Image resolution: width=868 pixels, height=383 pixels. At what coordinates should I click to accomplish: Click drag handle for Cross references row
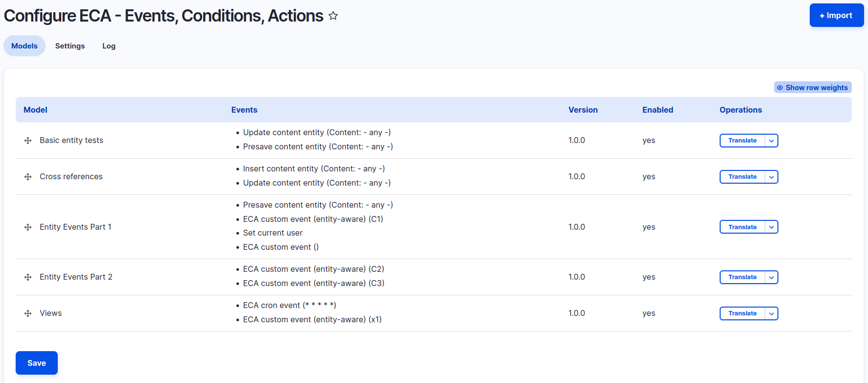point(28,177)
